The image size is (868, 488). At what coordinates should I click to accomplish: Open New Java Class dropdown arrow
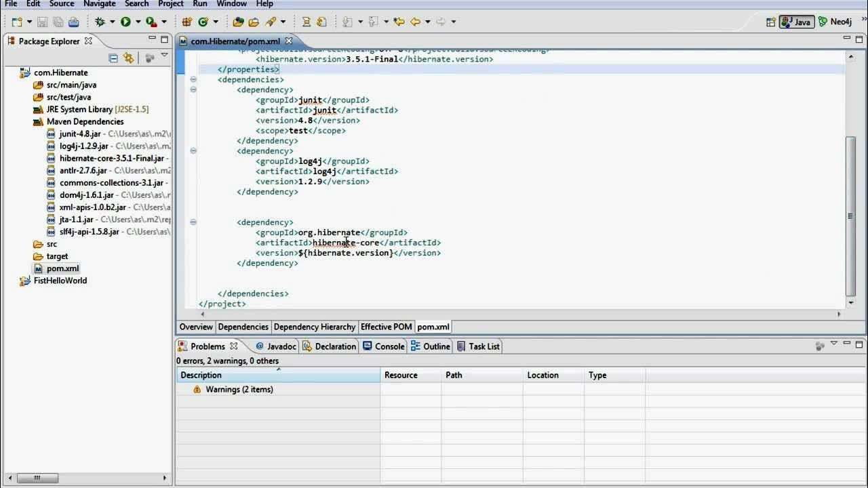(216, 22)
